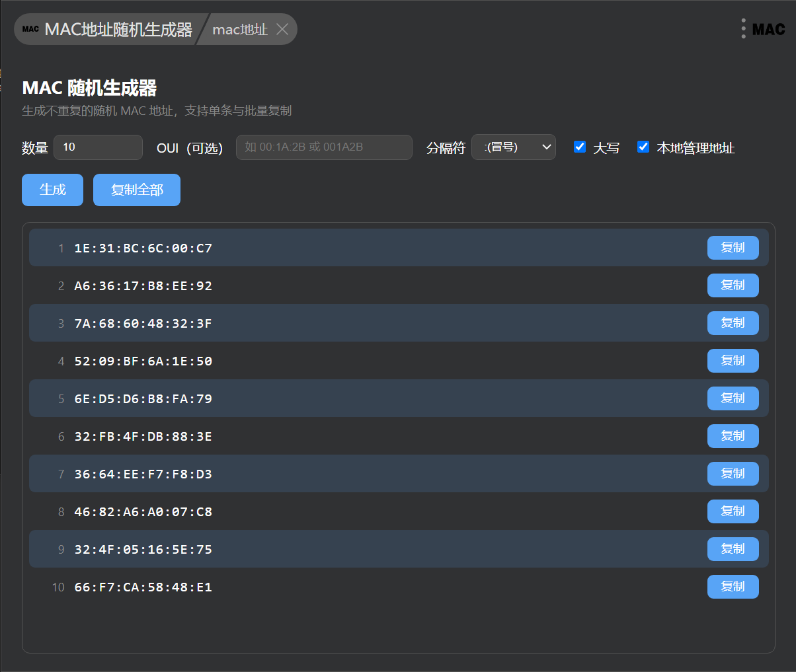The width and height of the screenshot is (796, 672).
Task: Click the 本地管理地址 label text
Action: pos(696,148)
